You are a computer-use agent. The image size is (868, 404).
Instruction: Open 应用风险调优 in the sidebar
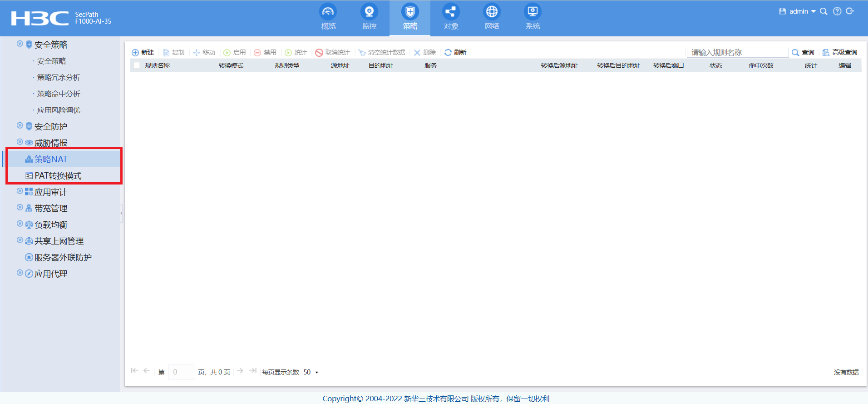point(59,110)
